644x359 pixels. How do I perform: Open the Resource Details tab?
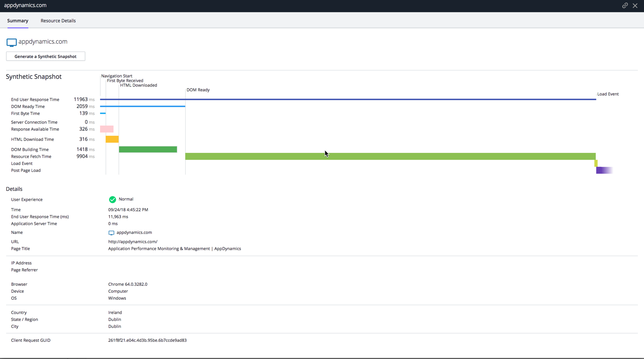coord(58,21)
